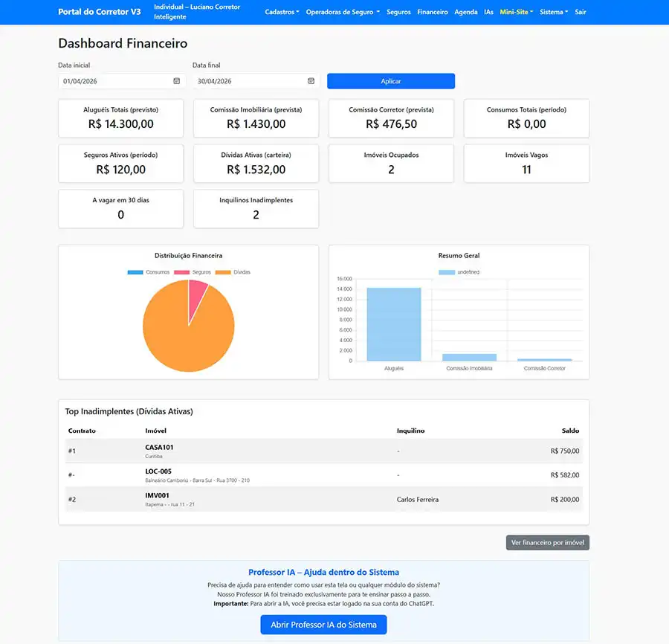Open the Cadastros dropdown menu

[282, 12]
